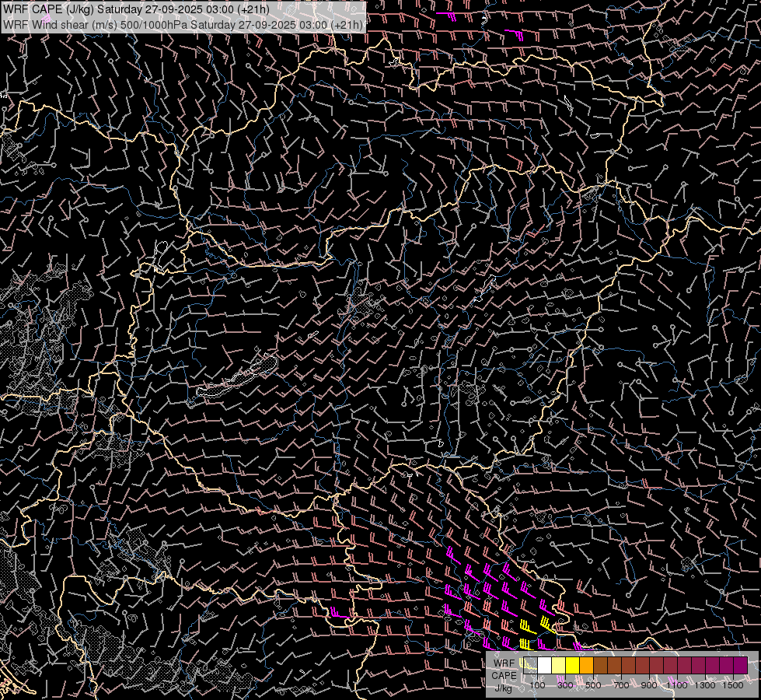Select the 1100 legend tick label
761x700 pixels.
(x=677, y=685)
